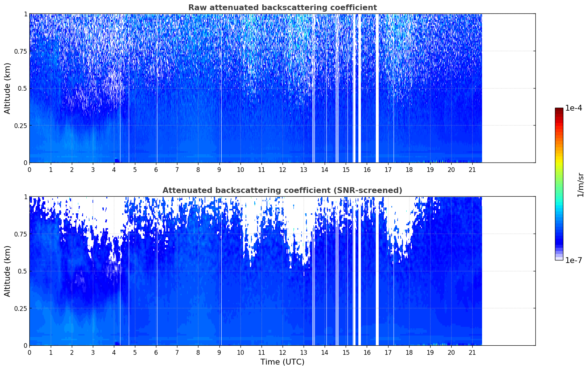Click hour 4 tick under raw plot
Viewport: 588px width, 370px height.
[114, 169]
